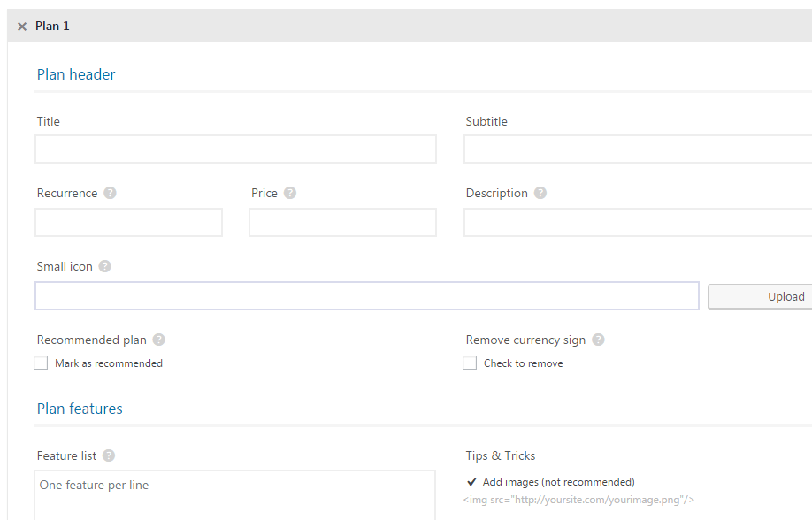
Task: Focus the Feature list textarea
Action: (234, 495)
